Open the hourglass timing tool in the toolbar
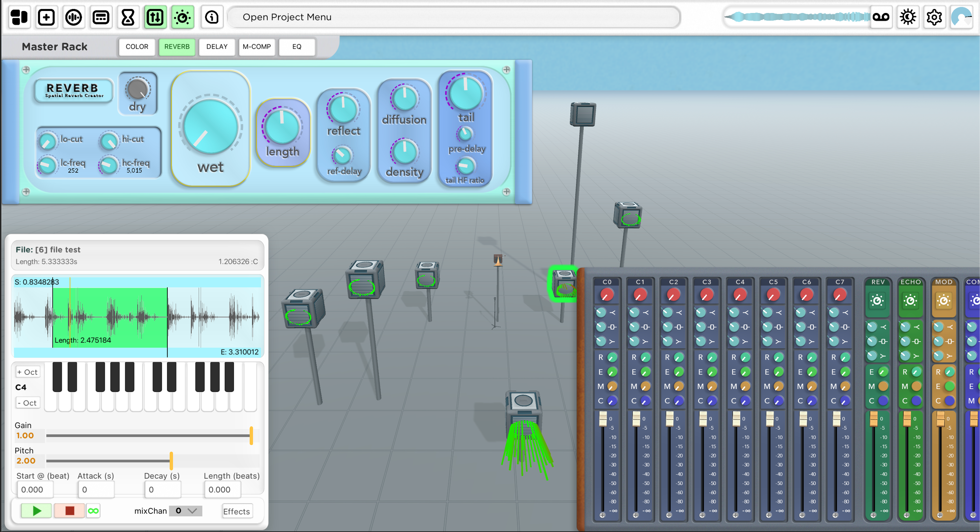The height and width of the screenshot is (532, 980). click(128, 17)
